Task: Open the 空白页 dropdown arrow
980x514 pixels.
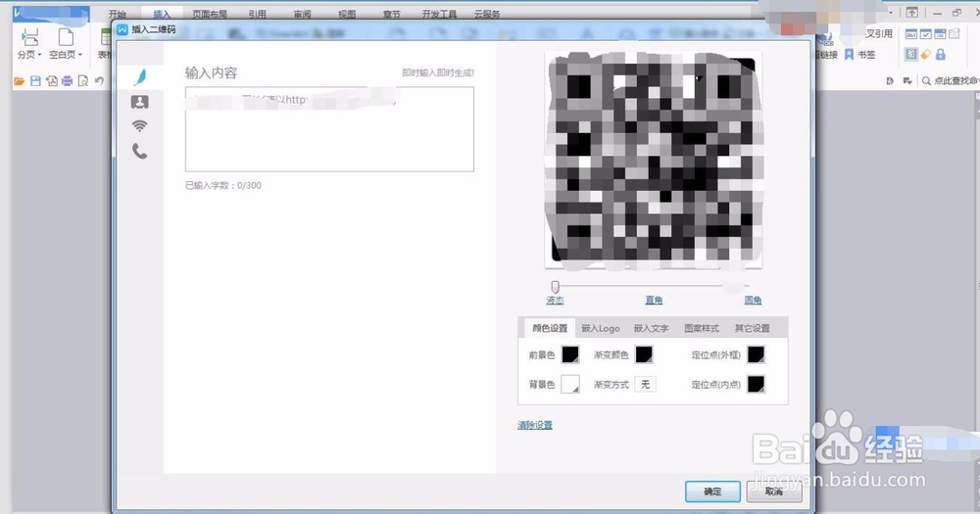Action: (x=80, y=55)
